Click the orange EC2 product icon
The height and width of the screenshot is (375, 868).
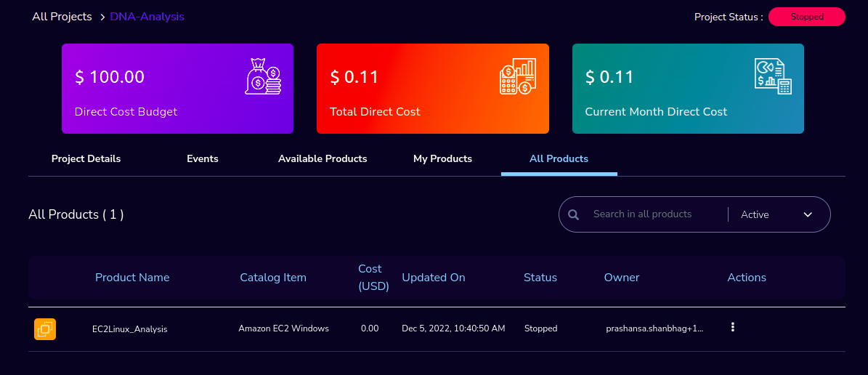click(x=45, y=329)
